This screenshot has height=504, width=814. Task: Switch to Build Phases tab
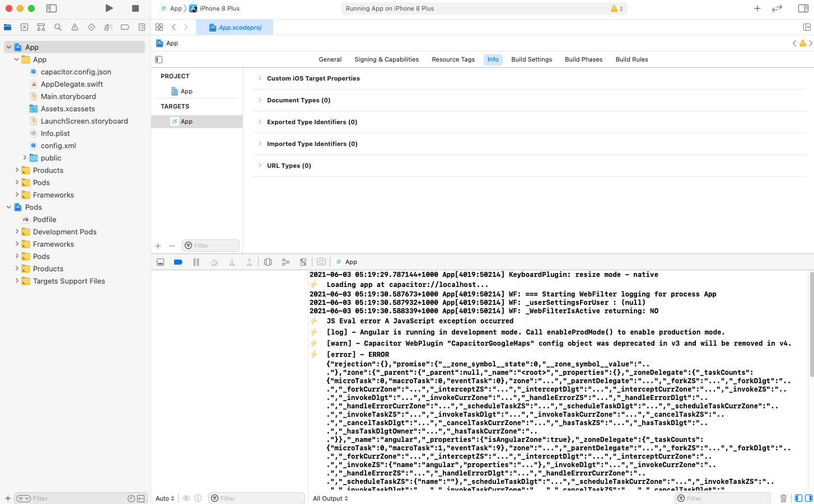tap(583, 59)
